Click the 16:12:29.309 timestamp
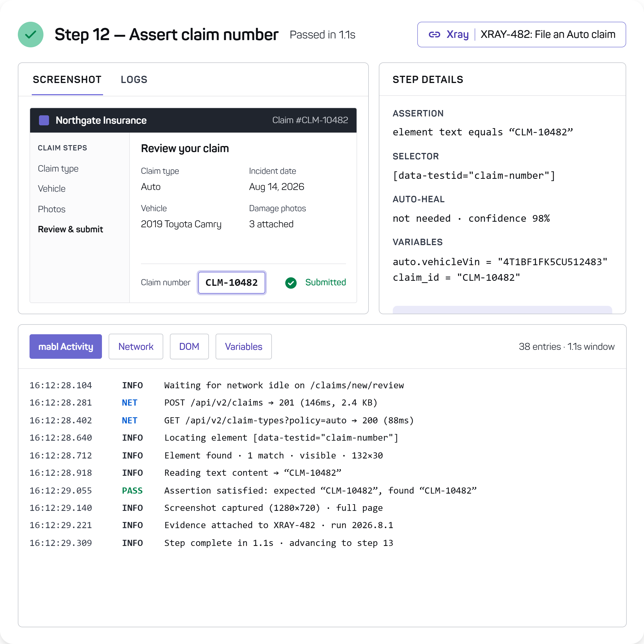 [61, 543]
